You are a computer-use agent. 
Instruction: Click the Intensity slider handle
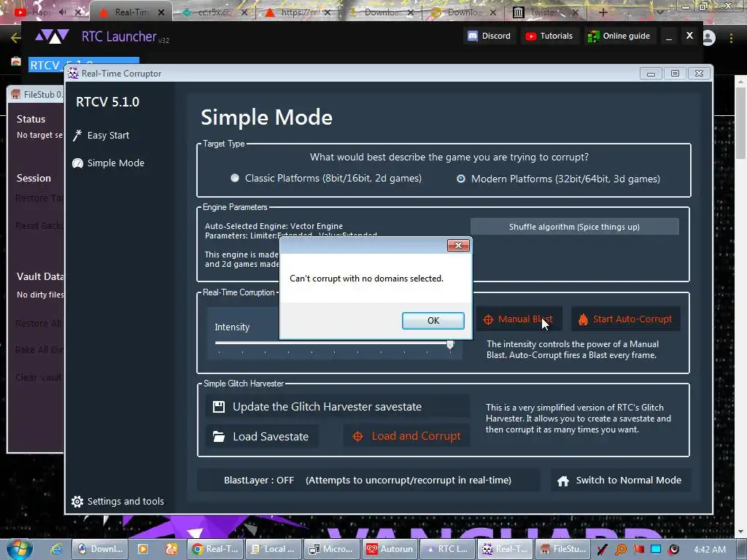[x=450, y=344]
